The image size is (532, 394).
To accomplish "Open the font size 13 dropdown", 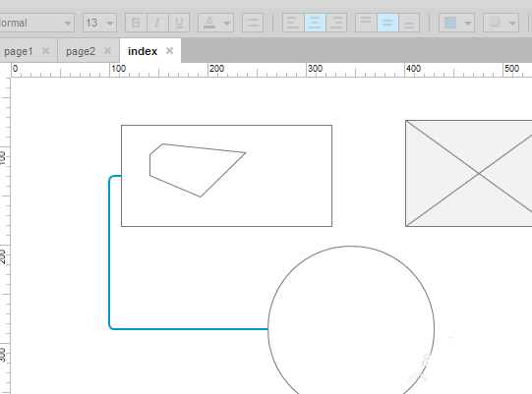I will 99,23.
